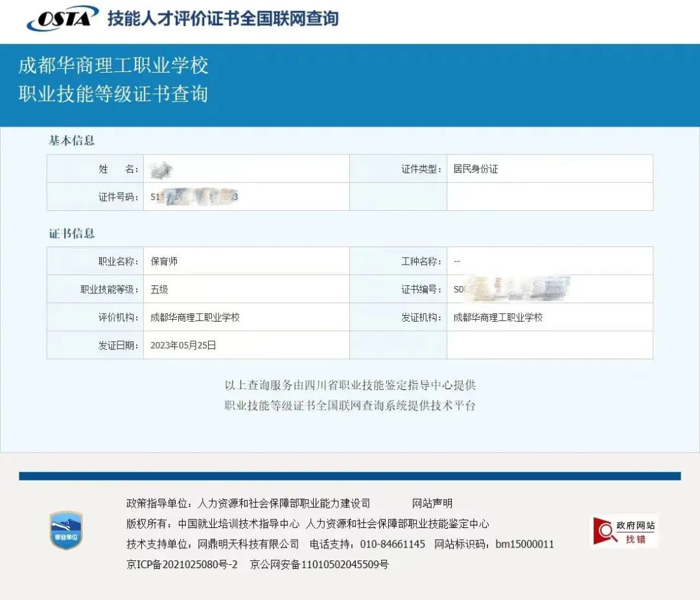Click the 事业单位 shield badge icon
The width and height of the screenshot is (700, 600).
[x=66, y=531]
